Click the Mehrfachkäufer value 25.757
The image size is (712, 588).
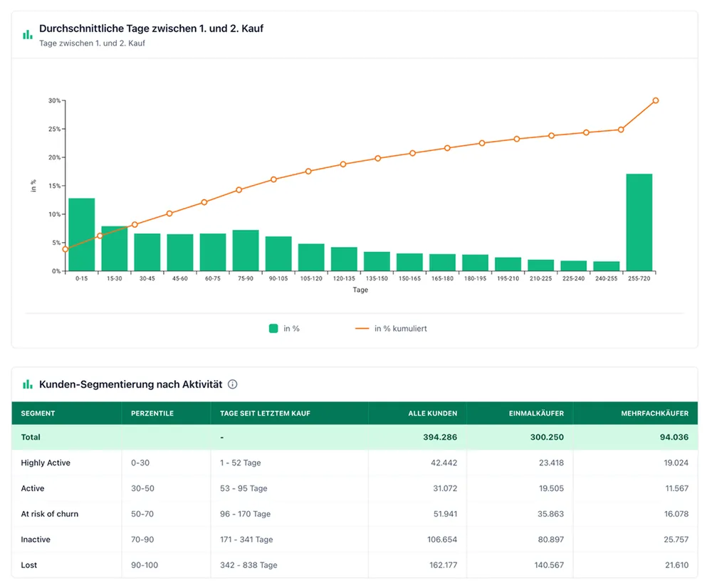[676, 540]
